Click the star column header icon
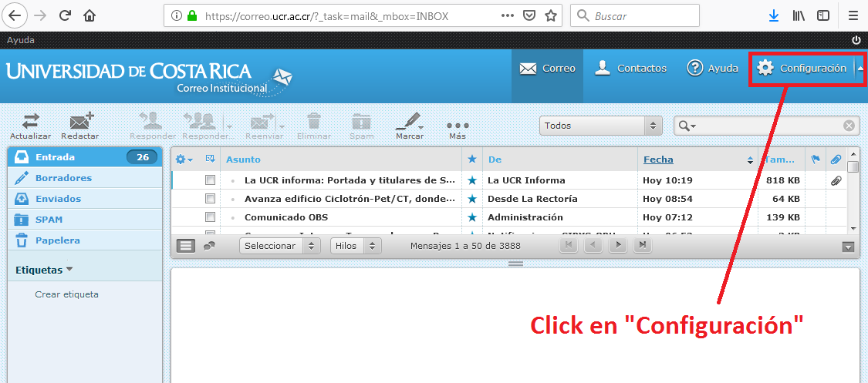 point(471,160)
